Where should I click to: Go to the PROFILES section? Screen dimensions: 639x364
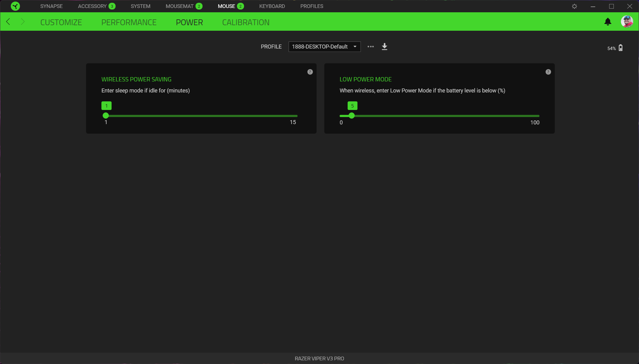(x=312, y=6)
